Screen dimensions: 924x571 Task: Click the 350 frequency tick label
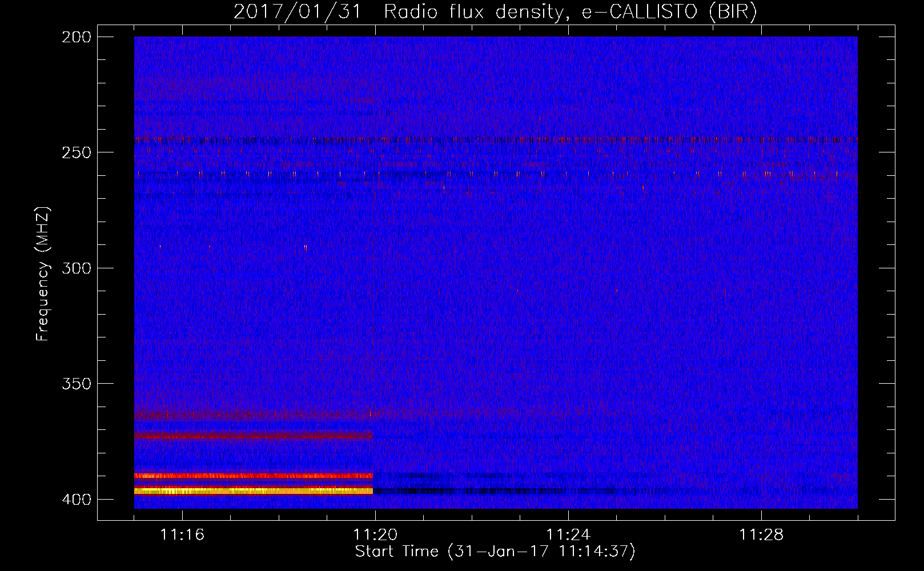pos(77,384)
